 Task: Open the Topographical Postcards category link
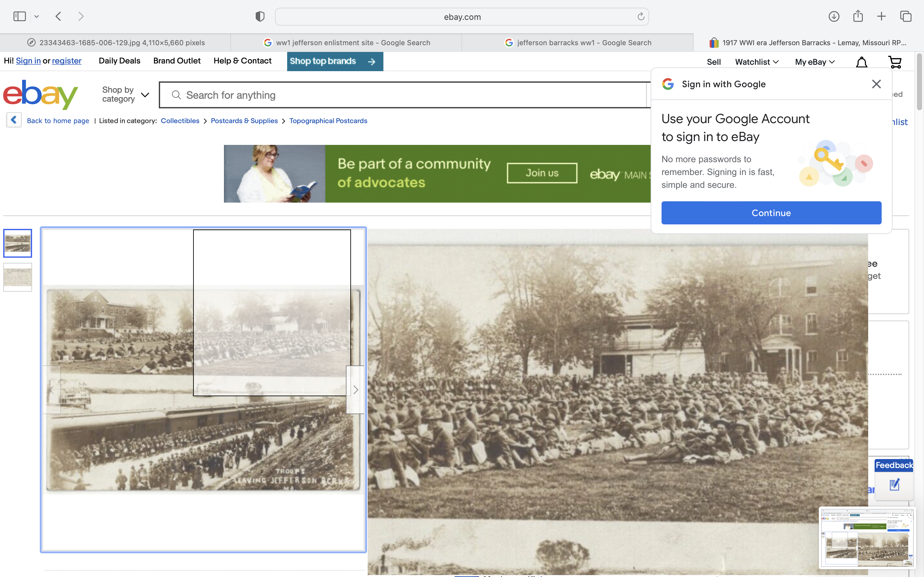point(328,121)
